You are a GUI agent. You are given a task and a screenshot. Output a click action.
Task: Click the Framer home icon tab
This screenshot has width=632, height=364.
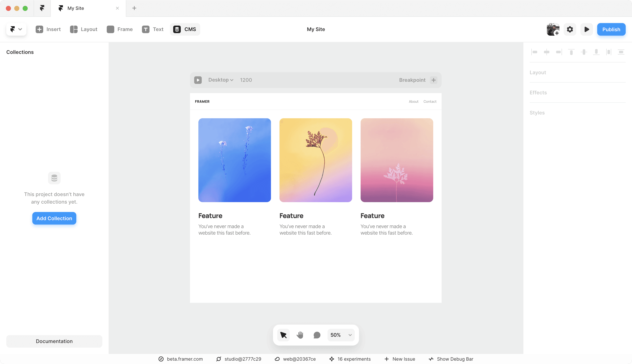click(42, 8)
